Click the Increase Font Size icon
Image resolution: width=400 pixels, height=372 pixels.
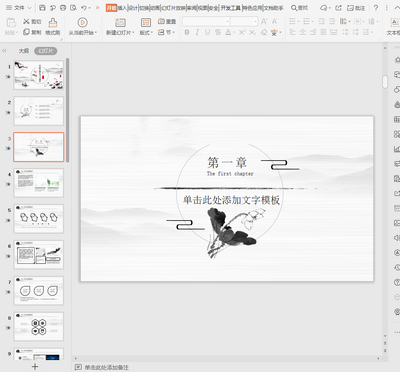coord(264,22)
